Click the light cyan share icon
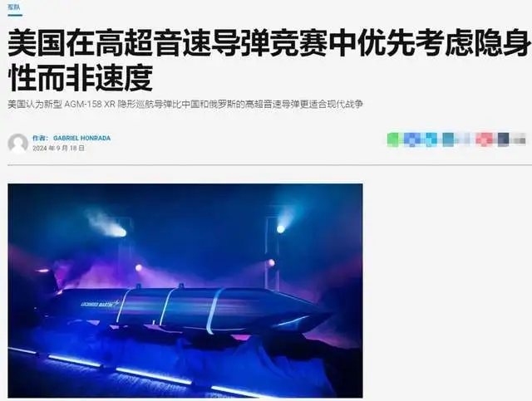 pyautogui.click(x=431, y=139)
